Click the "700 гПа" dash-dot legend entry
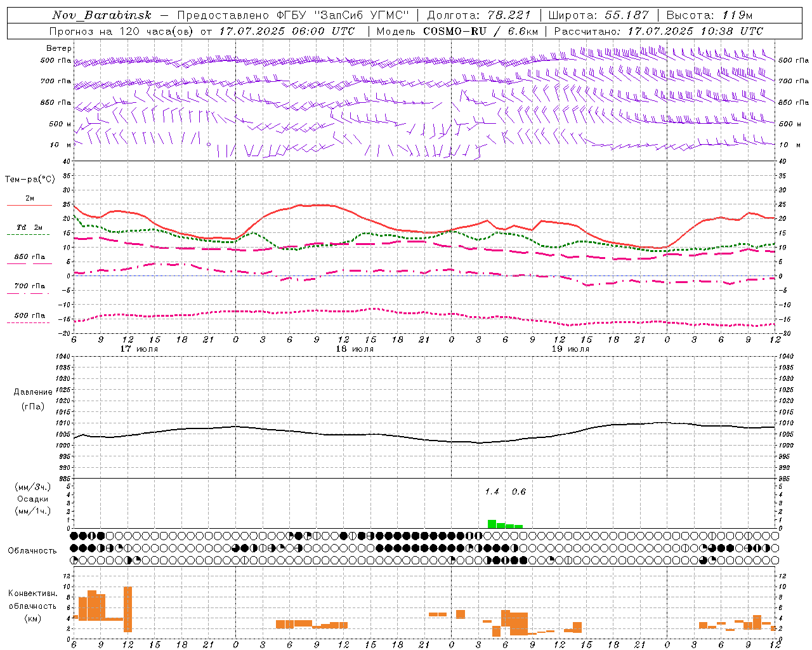 pyautogui.click(x=29, y=289)
